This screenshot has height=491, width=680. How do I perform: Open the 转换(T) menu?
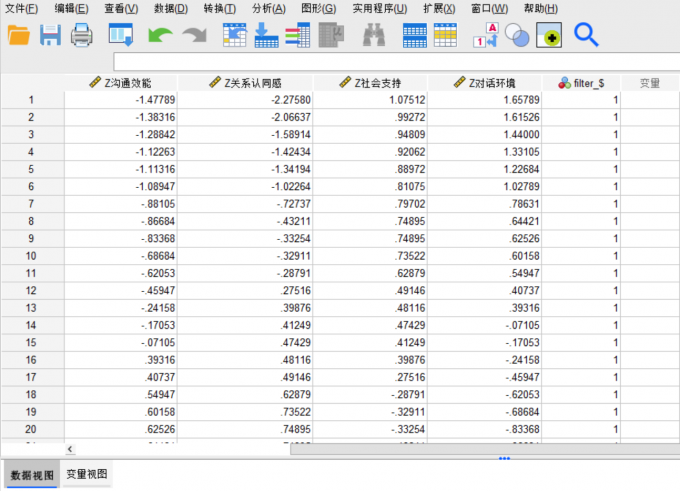[x=219, y=9]
